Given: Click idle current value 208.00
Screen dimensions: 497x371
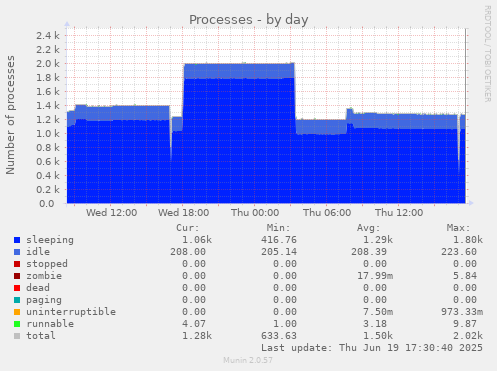Looking at the screenshot, I should 188,252.
